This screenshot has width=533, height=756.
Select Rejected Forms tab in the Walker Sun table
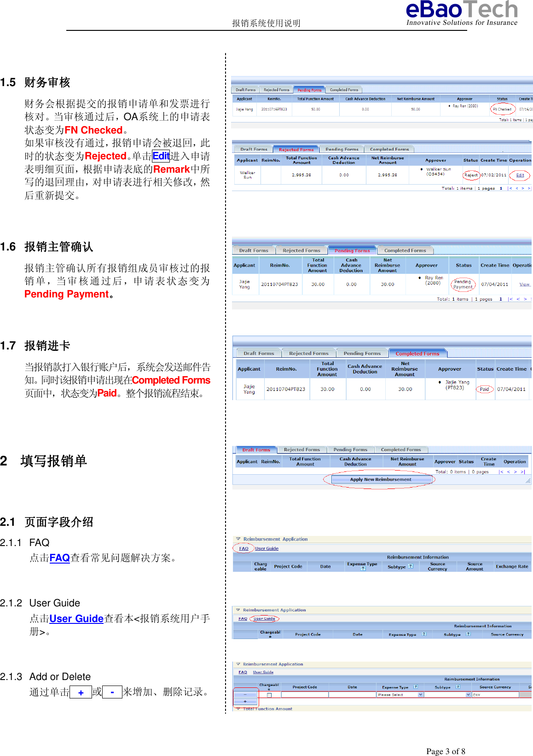click(x=296, y=149)
